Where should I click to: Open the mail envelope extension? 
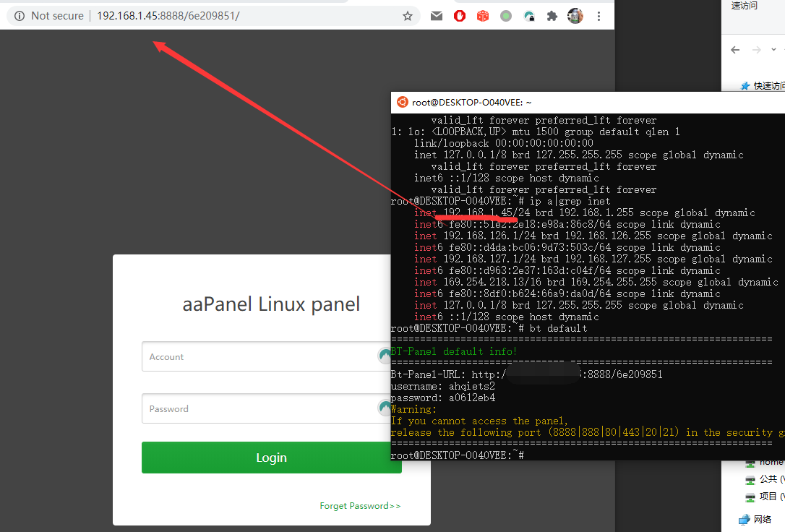pos(437,16)
